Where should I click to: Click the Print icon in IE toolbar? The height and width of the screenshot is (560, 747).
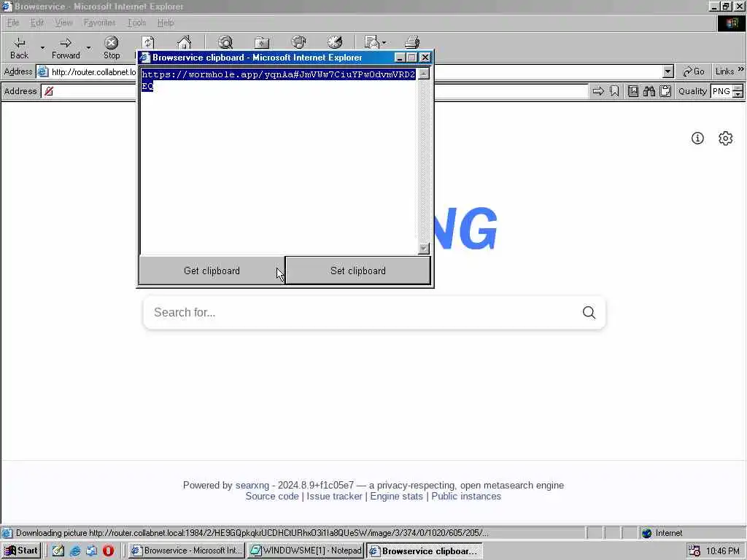coord(412,42)
